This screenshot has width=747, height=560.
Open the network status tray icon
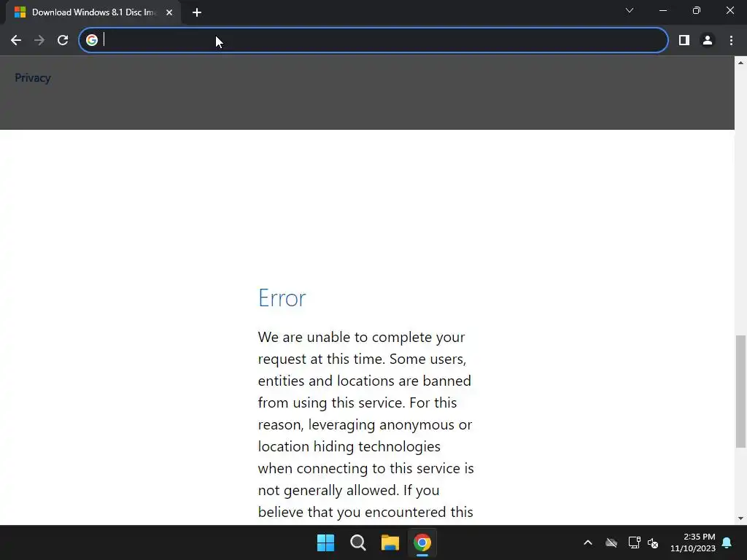tap(634, 542)
